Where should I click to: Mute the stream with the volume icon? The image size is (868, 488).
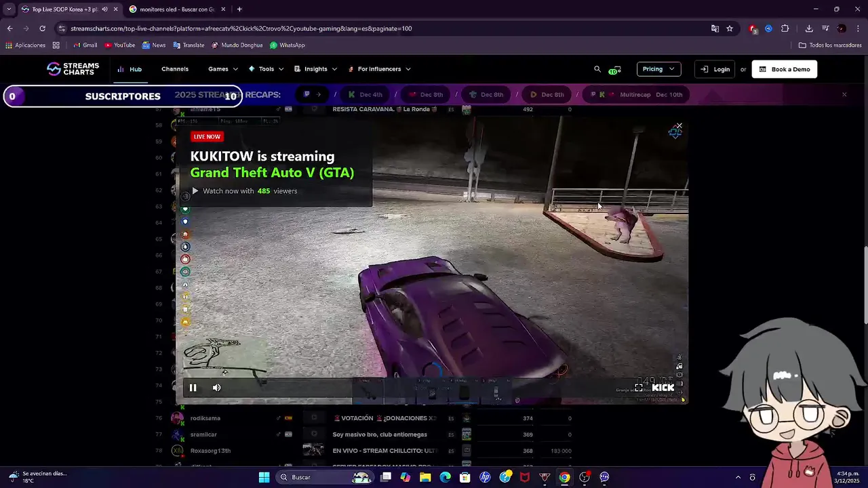coord(216,388)
